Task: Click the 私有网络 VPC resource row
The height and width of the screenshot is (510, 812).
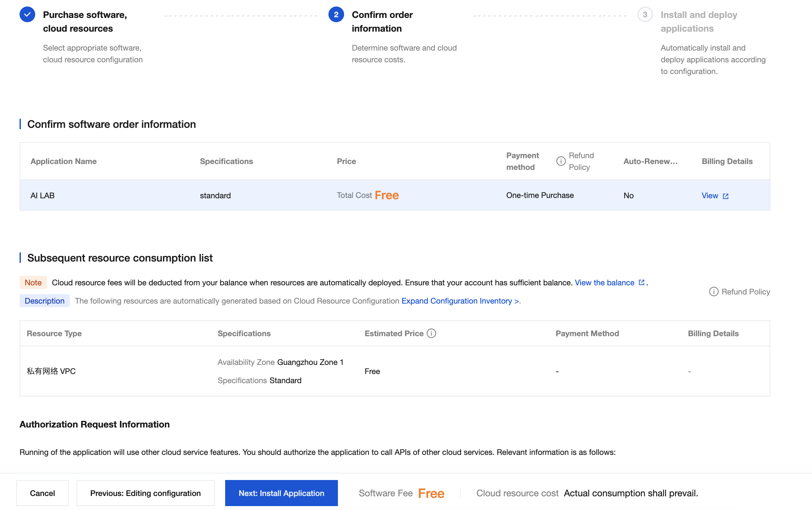Action: (51, 371)
